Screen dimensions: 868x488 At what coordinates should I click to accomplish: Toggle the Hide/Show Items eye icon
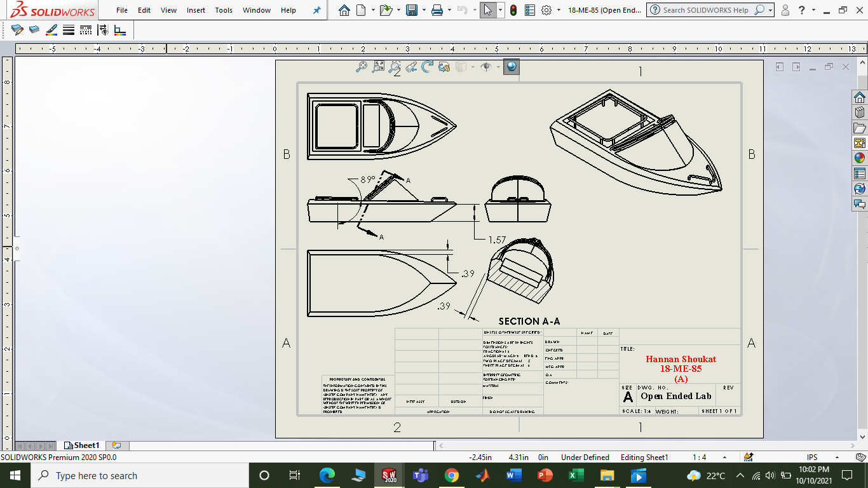click(486, 67)
